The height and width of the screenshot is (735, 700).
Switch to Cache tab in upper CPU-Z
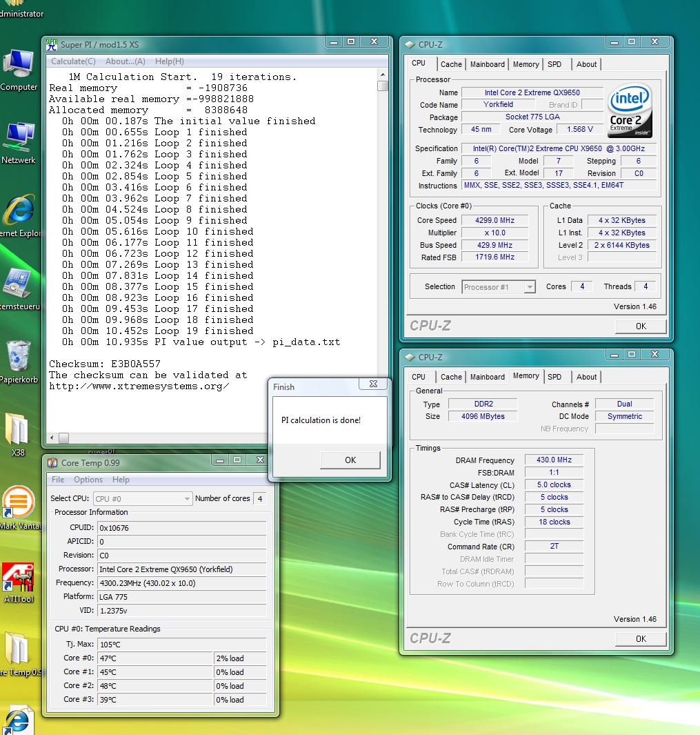(x=451, y=64)
